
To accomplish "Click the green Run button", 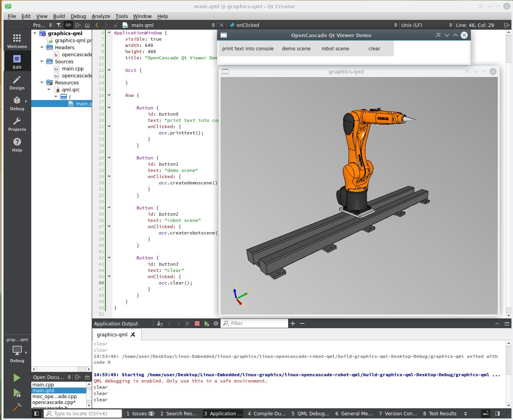I will pos(17,377).
